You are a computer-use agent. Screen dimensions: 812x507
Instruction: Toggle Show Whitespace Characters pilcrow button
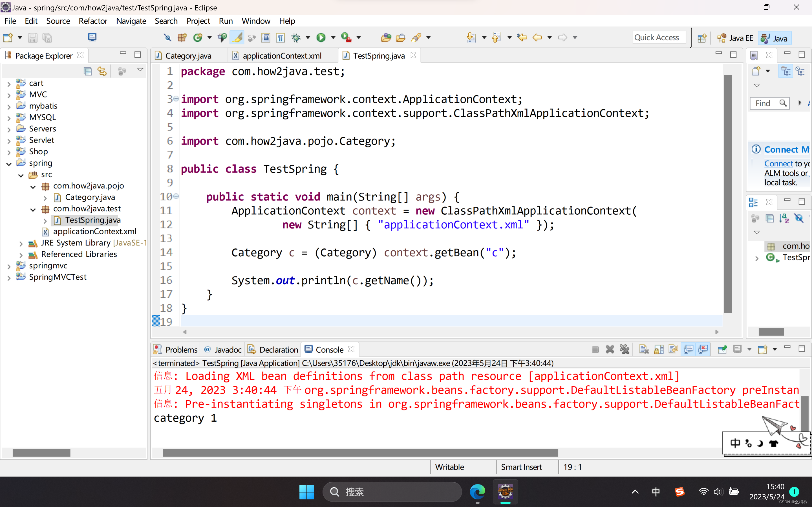click(x=280, y=37)
